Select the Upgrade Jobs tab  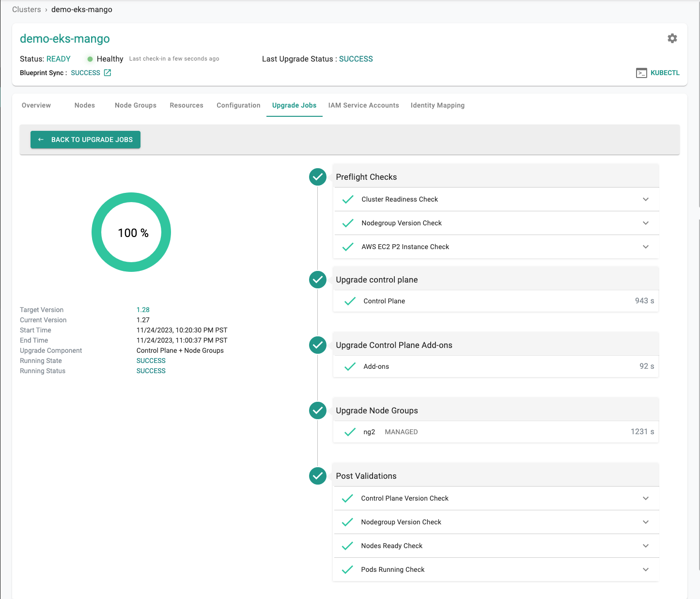(x=294, y=105)
